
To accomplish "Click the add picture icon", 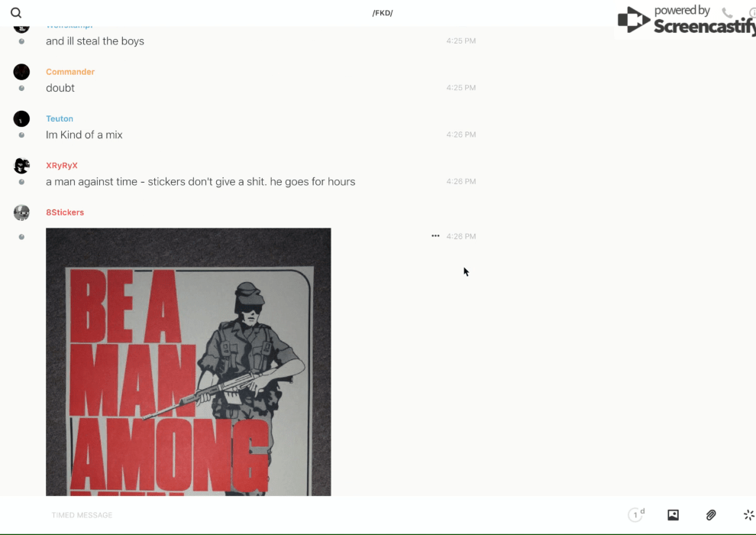I will pyautogui.click(x=673, y=515).
